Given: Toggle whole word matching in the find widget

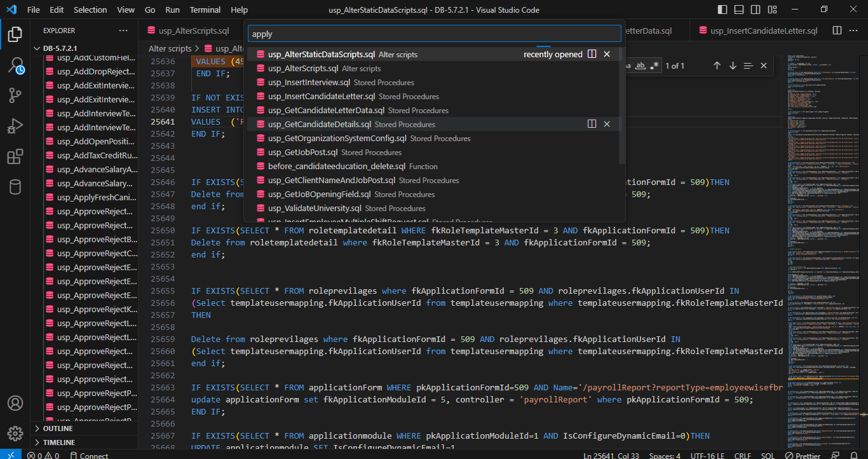Looking at the screenshot, I should click(641, 65).
